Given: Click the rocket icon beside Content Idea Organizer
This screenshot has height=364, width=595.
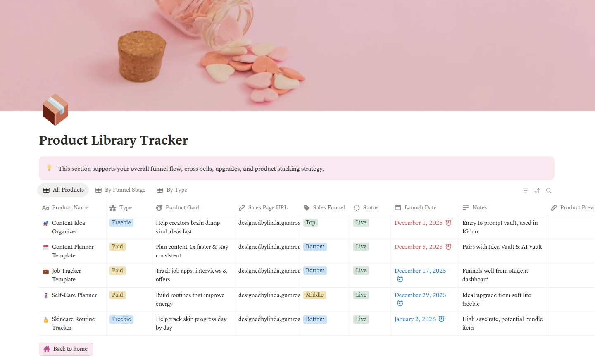Looking at the screenshot, I should (x=46, y=224).
